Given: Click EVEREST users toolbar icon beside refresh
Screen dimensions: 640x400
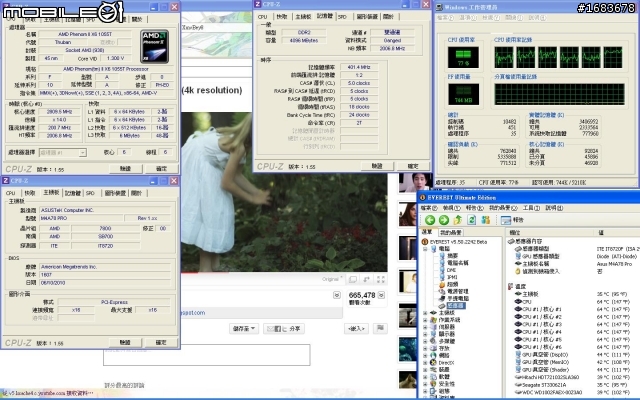Looking at the screenshot, I should 485,220.
